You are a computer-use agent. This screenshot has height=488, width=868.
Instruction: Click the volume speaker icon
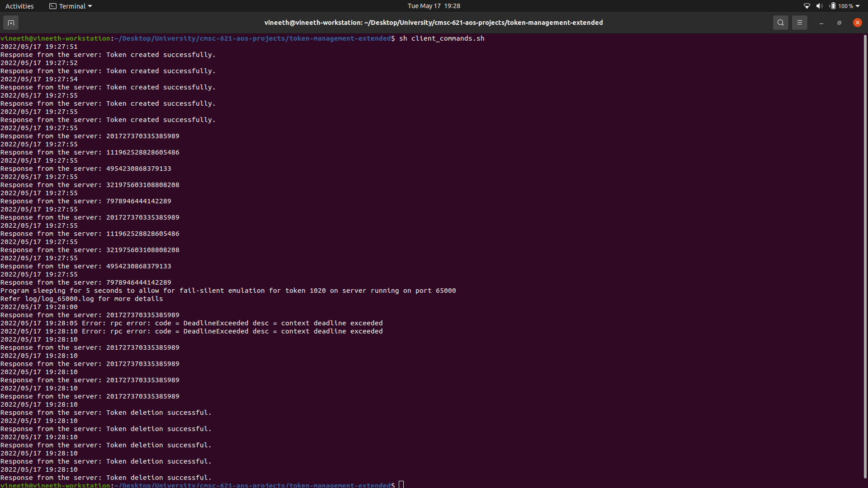pos(820,6)
